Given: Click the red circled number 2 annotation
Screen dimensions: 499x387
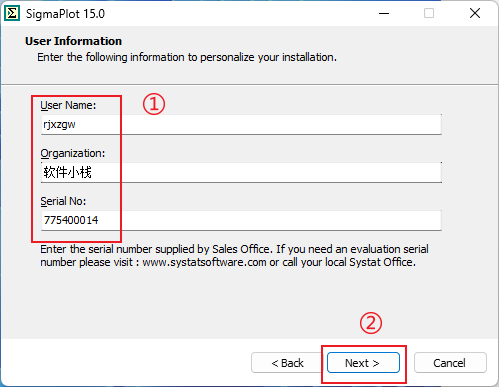Looking at the screenshot, I should pyautogui.click(x=371, y=323).
